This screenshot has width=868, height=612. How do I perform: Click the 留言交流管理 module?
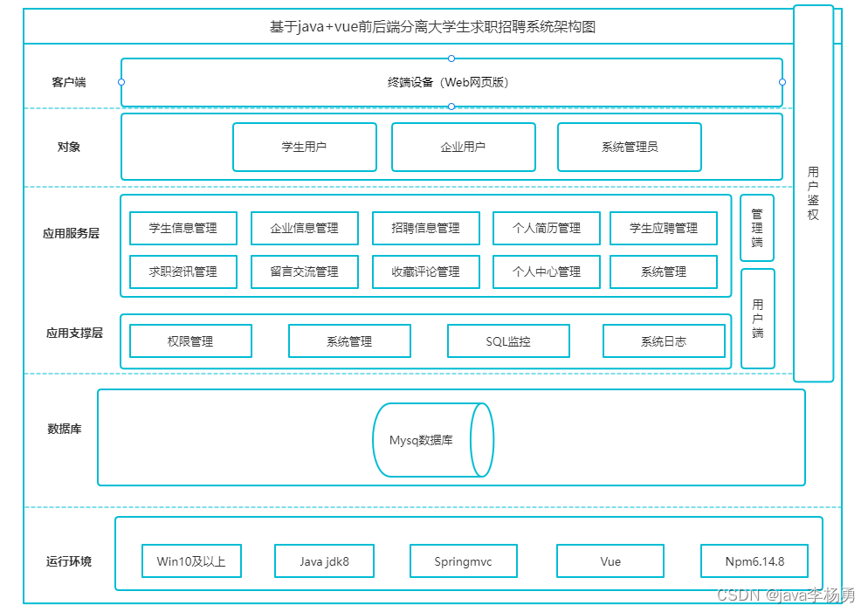pos(305,272)
